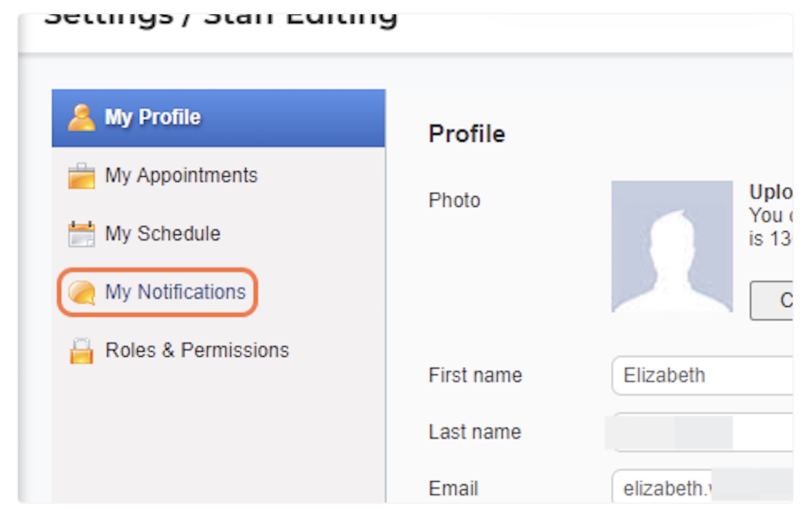Click into the Last name field
The height and width of the screenshot is (509, 812).
[703, 432]
